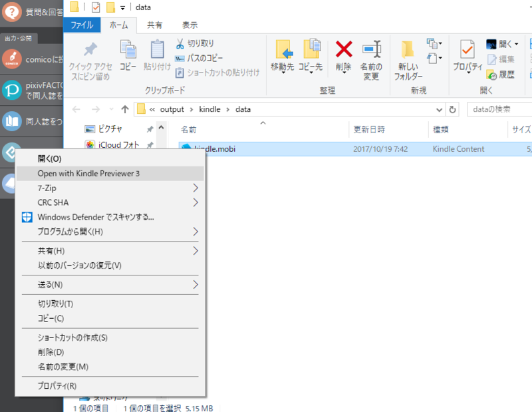This screenshot has height=412, width=532.
Task: Click the New Folder (新しいフォルダー) icon
Action: pos(408,50)
